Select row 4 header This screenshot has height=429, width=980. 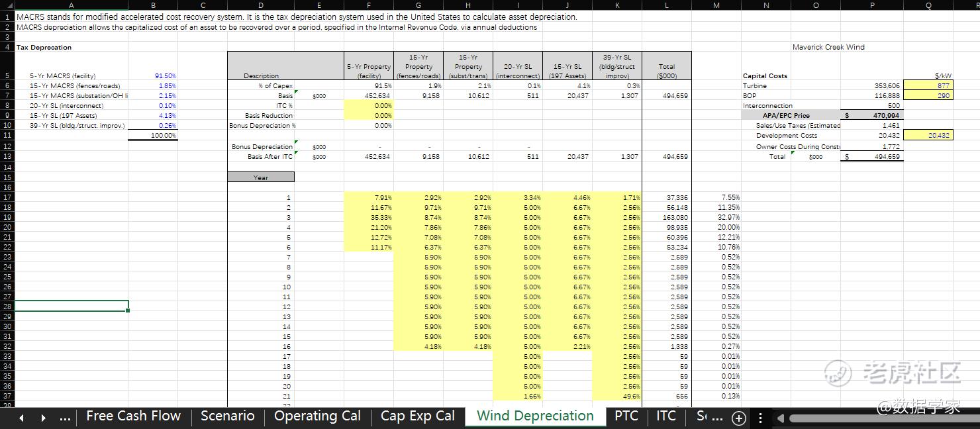(x=7, y=47)
